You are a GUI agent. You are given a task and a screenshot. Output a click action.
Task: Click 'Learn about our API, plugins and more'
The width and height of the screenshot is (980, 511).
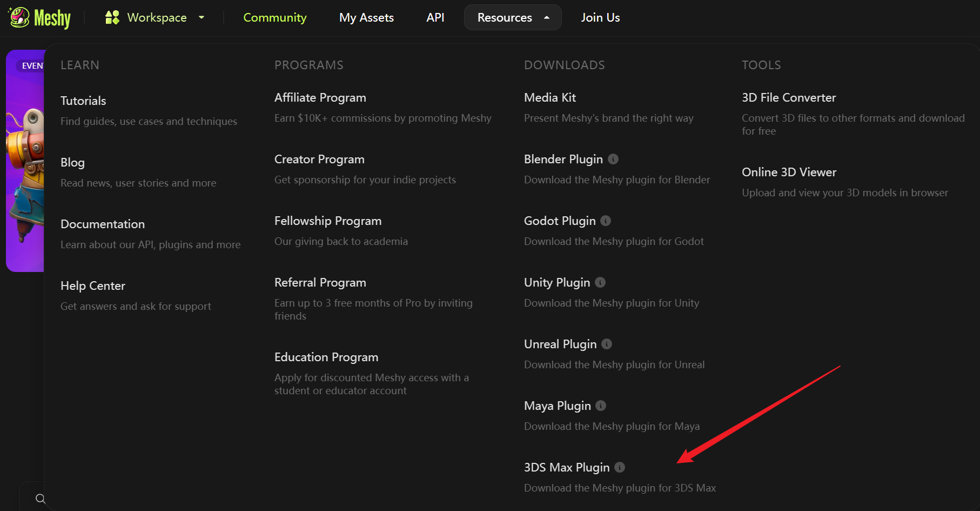coord(151,244)
